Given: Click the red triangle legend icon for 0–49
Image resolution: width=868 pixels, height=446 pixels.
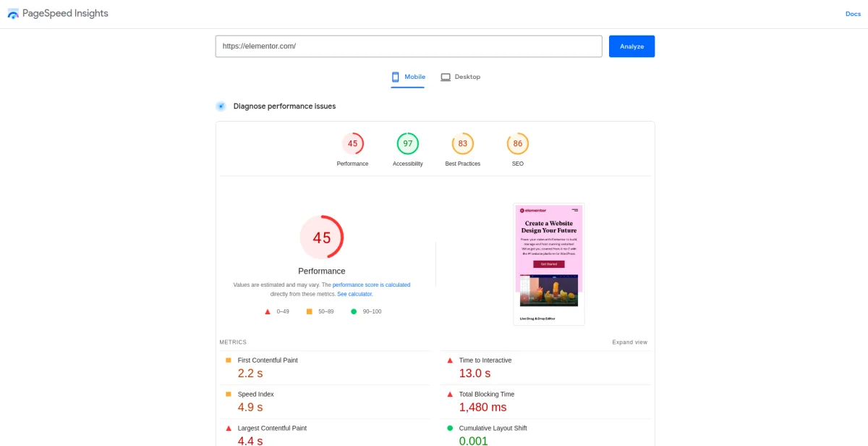Looking at the screenshot, I should [x=268, y=311].
